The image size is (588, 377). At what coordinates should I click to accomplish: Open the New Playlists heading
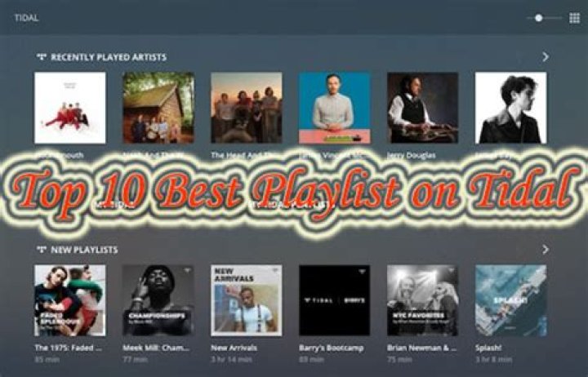84,250
